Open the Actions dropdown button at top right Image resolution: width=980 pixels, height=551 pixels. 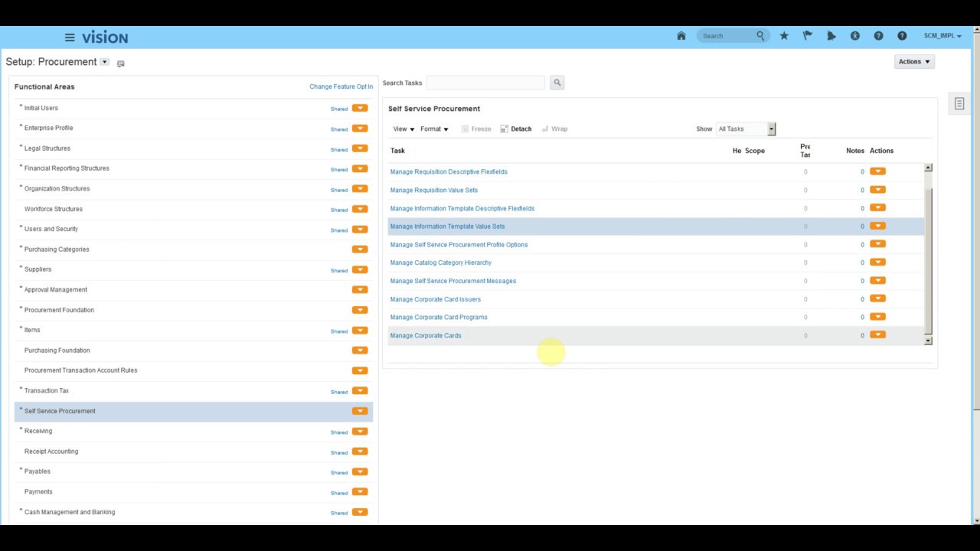914,62
